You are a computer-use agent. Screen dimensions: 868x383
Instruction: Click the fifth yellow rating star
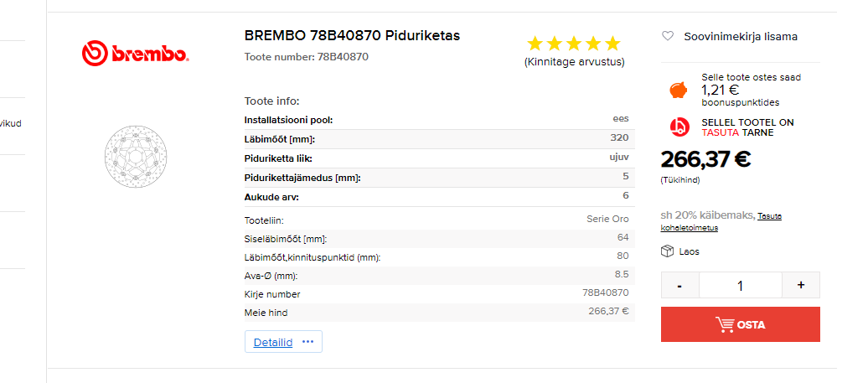tap(612, 44)
